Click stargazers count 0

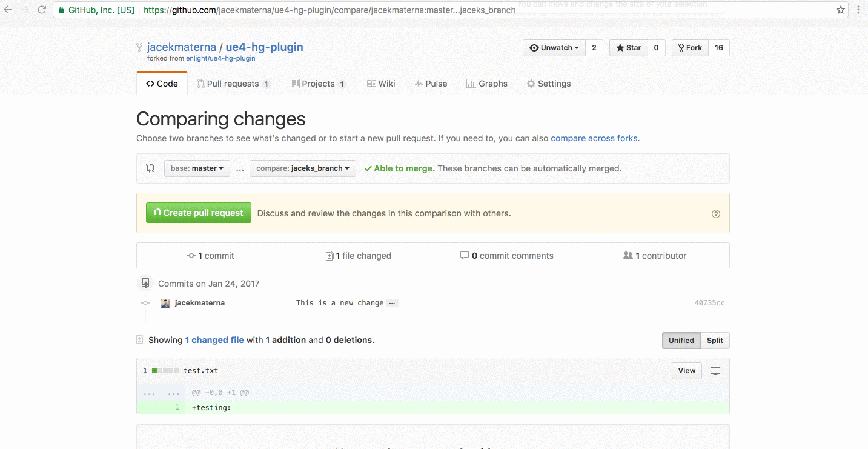pyautogui.click(x=657, y=48)
